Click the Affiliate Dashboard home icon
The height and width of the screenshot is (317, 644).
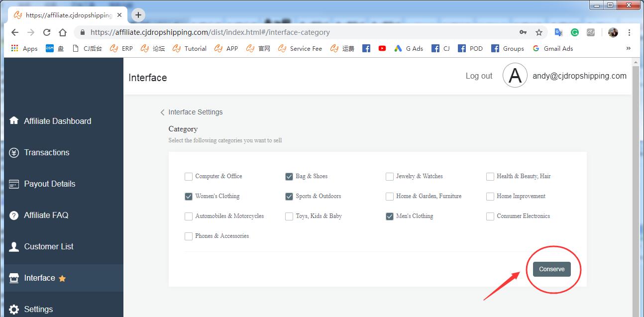14,121
